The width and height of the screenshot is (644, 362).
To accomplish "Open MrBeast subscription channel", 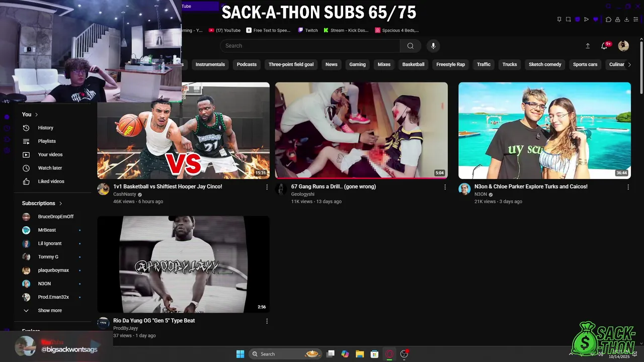I will pos(48,230).
